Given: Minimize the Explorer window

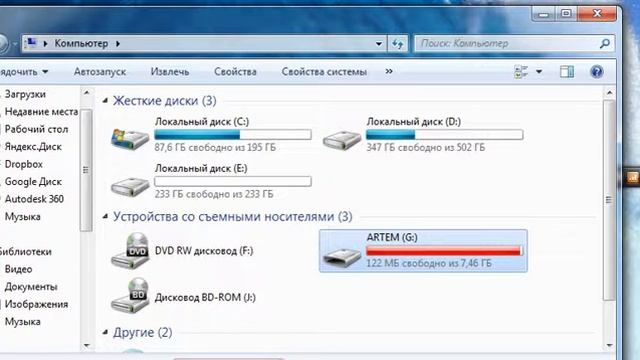Looking at the screenshot, I should click(x=543, y=13).
